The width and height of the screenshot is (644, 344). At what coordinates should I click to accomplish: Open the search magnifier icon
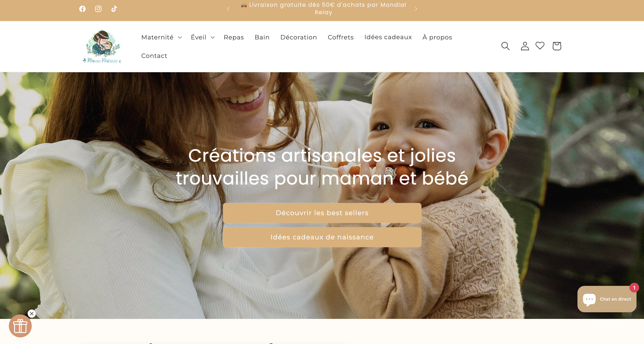(x=505, y=46)
